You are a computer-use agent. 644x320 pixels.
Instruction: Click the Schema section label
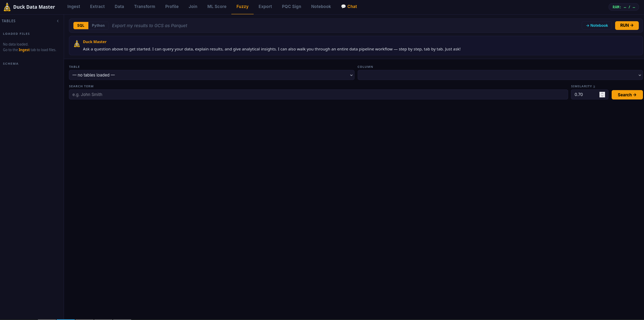tap(11, 64)
